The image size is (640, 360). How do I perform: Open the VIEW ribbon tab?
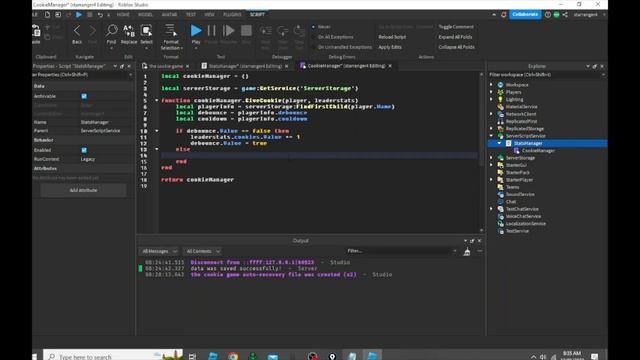(209, 15)
